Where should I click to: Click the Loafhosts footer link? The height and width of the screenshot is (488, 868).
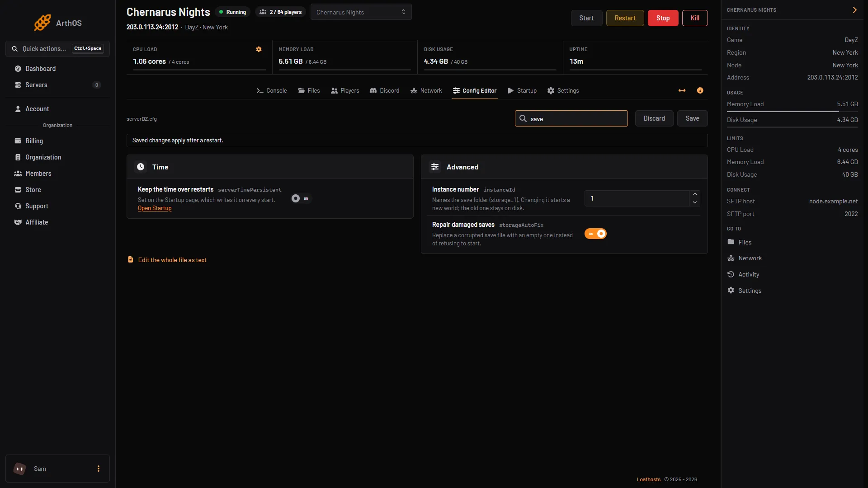point(648,479)
